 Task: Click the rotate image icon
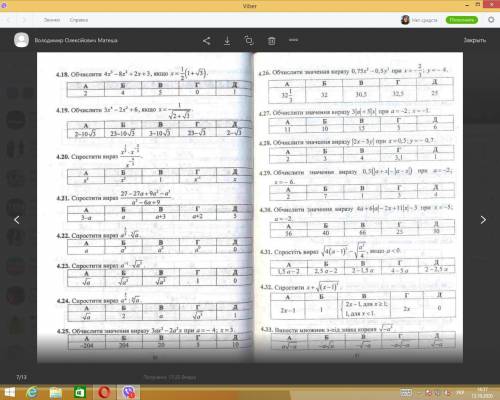pos(249,40)
